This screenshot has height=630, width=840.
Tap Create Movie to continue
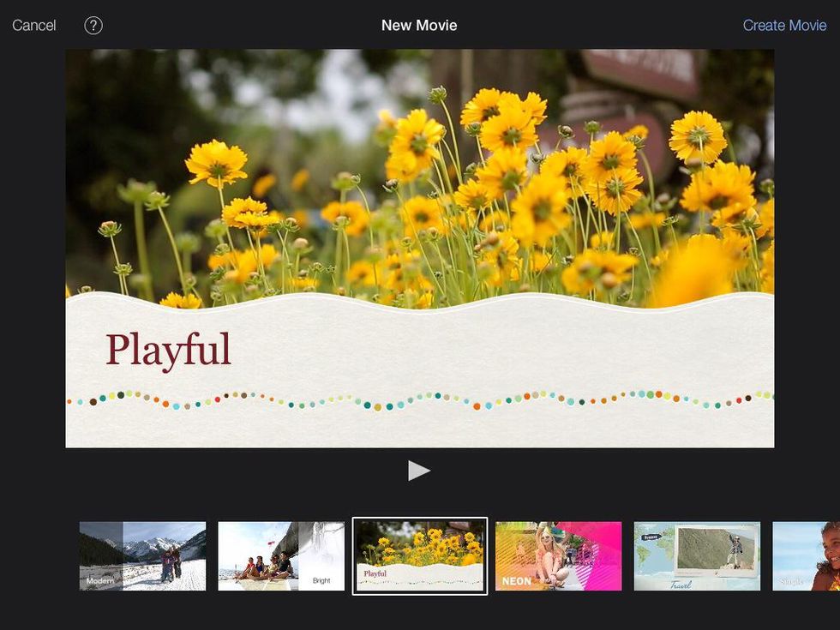[784, 26]
